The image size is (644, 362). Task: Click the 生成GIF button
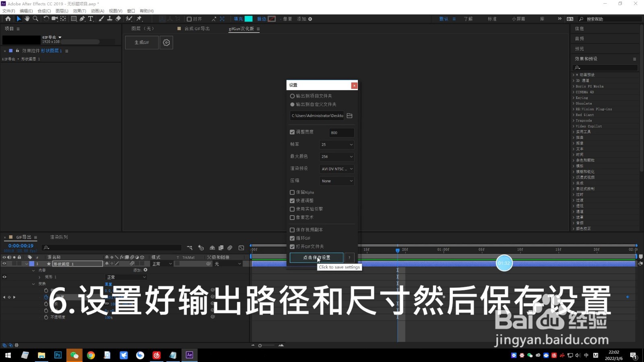click(x=142, y=42)
